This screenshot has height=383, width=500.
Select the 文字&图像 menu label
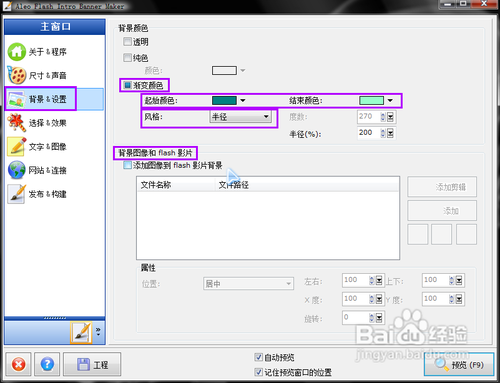[x=47, y=146]
